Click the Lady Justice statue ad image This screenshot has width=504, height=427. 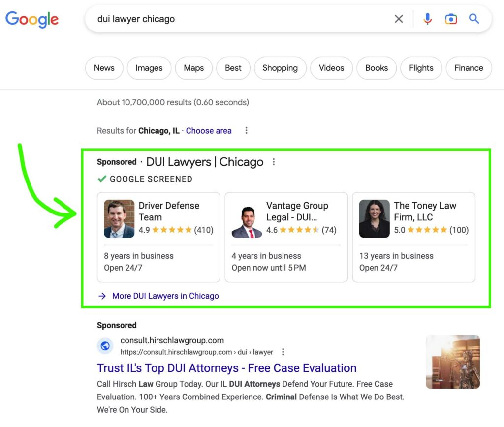click(x=453, y=362)
